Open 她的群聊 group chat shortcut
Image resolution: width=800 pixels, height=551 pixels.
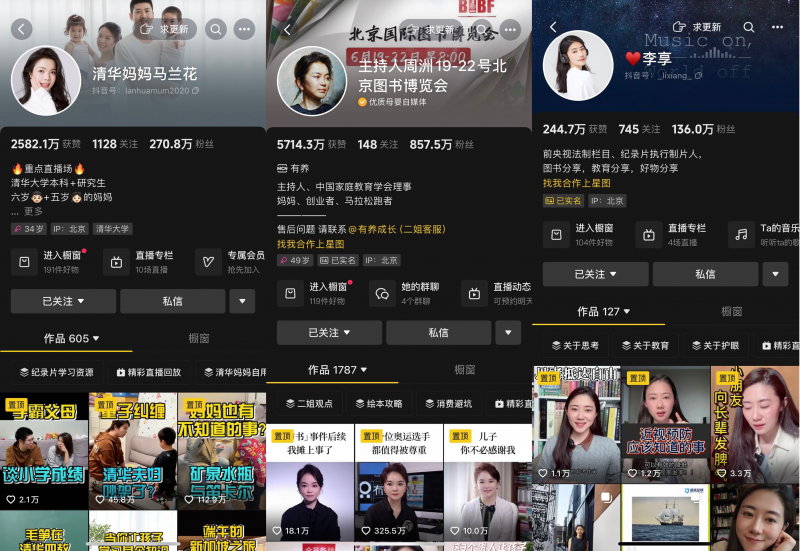[406, 293]
